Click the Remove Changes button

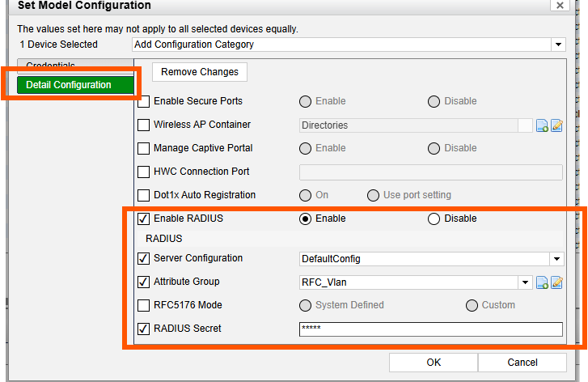tap(200, 72)
